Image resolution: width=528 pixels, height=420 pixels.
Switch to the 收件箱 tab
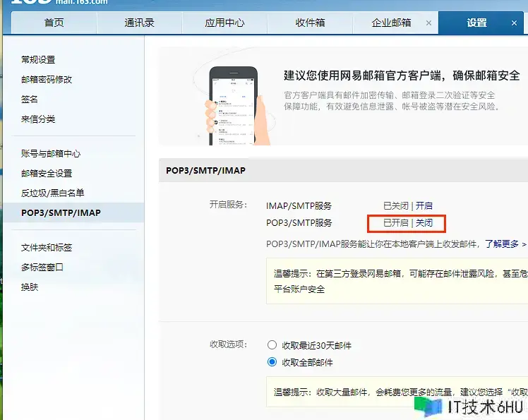point(310,23)
